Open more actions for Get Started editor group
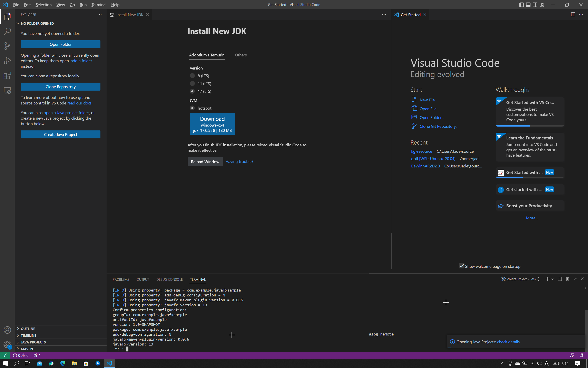This screenshot has width=588, height=368. click(x=581, y=15)
